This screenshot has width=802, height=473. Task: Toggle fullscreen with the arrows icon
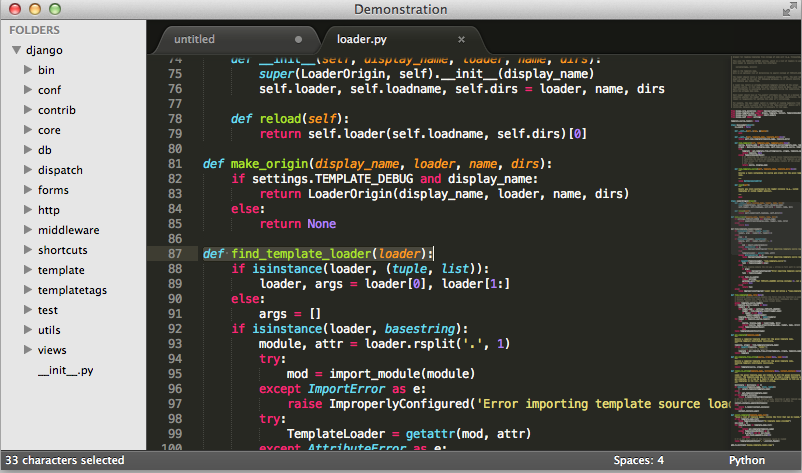789,9
